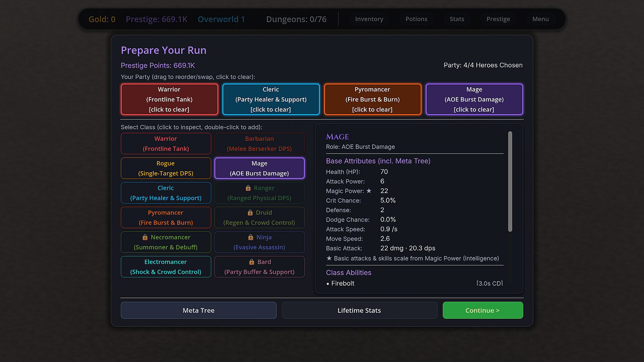
Task: Click the Dungeons: 0/76 counter
Action: (x=296, y=19)
